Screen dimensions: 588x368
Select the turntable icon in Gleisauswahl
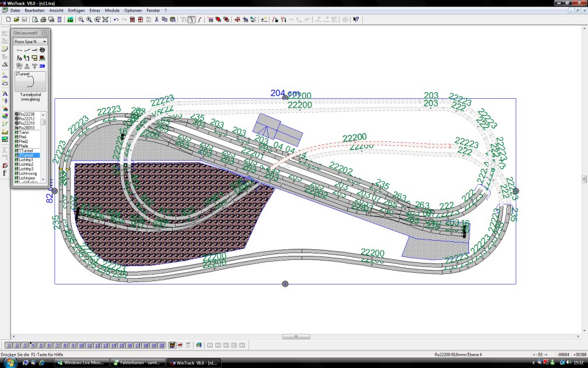(x=42, y=50)
